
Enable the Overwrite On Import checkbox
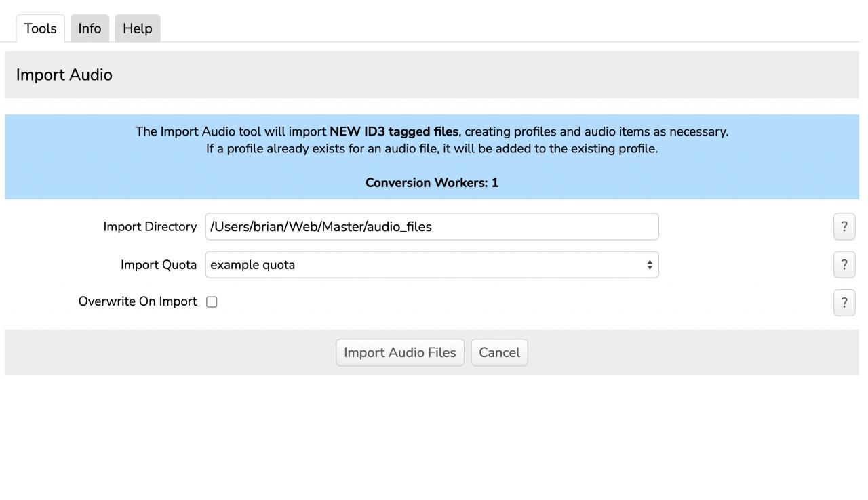point(212,302)
